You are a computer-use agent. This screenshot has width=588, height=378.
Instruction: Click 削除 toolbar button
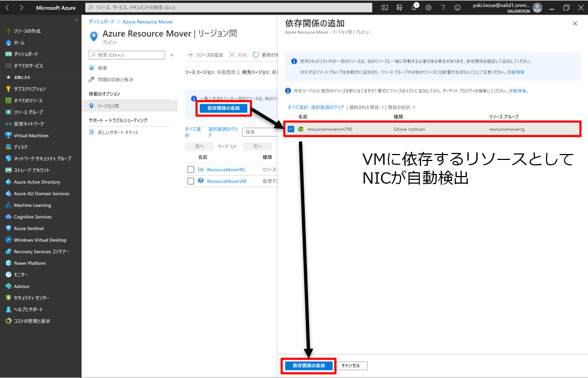238,55
